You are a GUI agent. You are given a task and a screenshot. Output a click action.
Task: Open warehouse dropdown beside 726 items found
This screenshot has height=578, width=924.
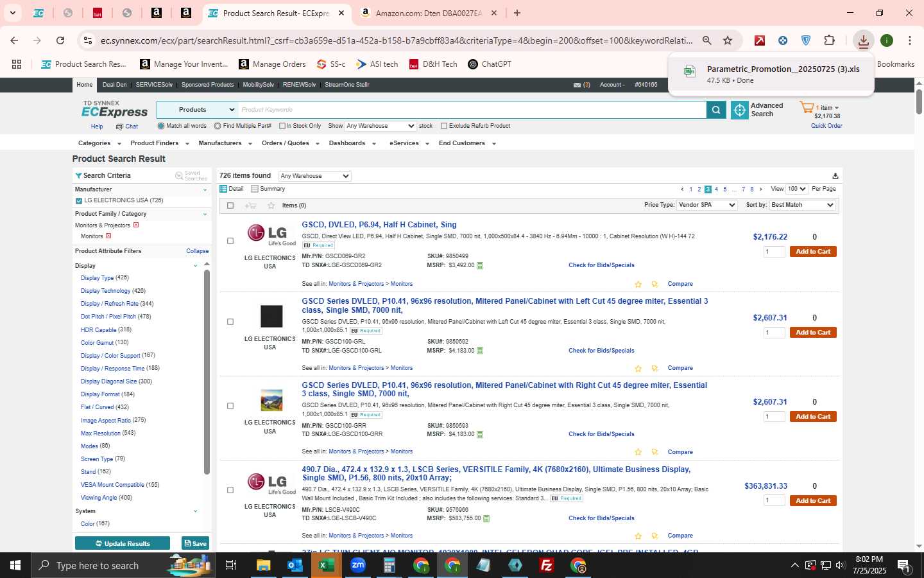click(314, 176)
